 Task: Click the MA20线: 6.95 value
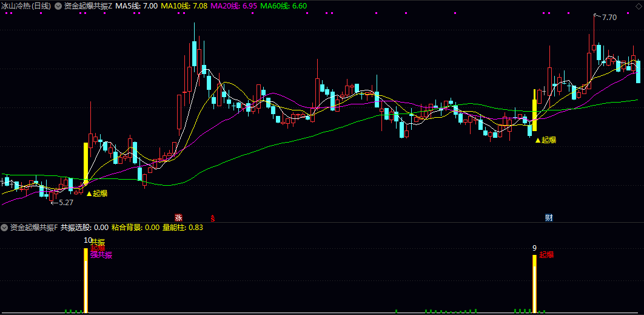click(234, 6)
